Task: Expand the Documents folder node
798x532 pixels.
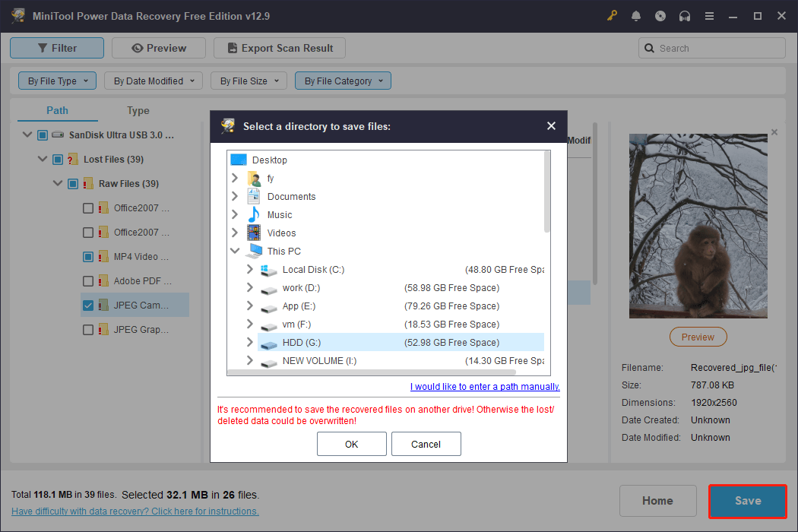Action: 235,196
